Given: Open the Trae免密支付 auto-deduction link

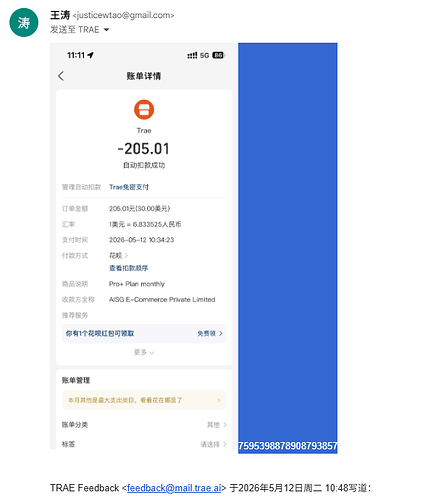Looking at the screenshot, I should tap(129, 187).
